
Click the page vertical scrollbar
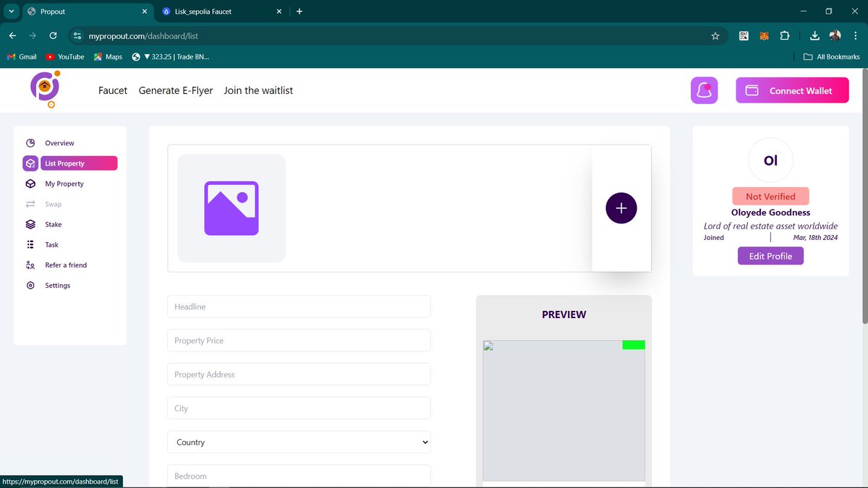click(864, 195)
